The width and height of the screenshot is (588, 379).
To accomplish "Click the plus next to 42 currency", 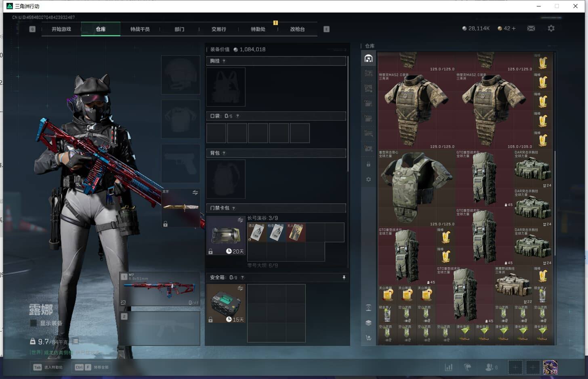I will [x=513, y=28].
